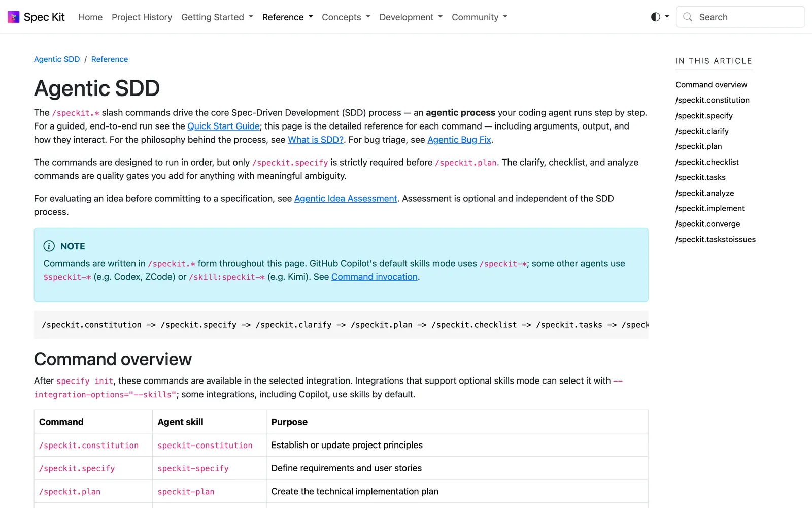The height and width of the screenshot is (508, 812).
Task: Click 'Establish or update project principles' cell
Action: coord(457,445)
